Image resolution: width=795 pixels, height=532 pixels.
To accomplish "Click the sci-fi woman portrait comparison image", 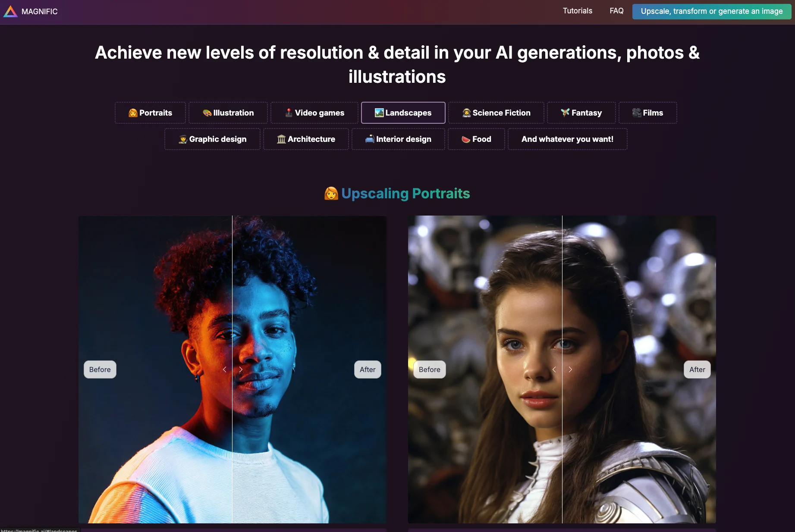I will click(x=562, y=369).
